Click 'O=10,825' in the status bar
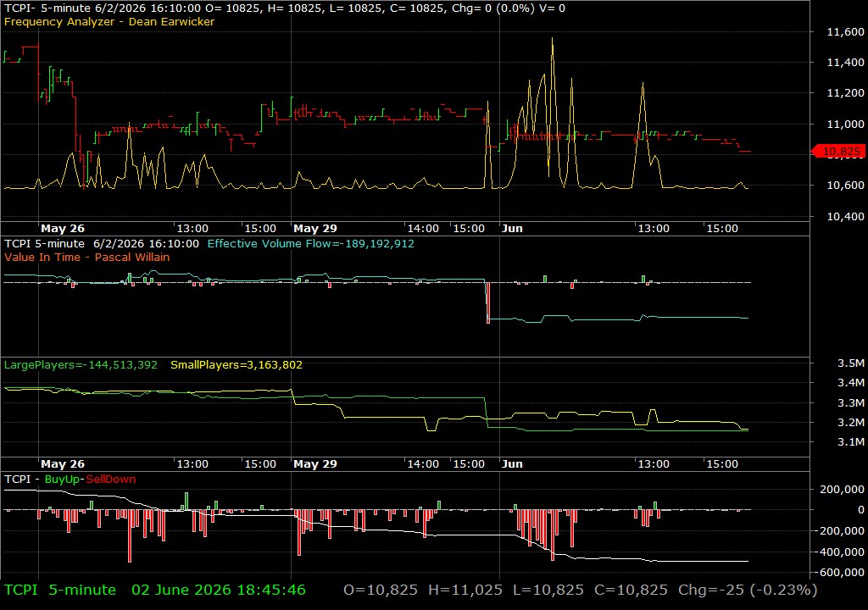This screenshot has height=610, width=868. (381, 590)
